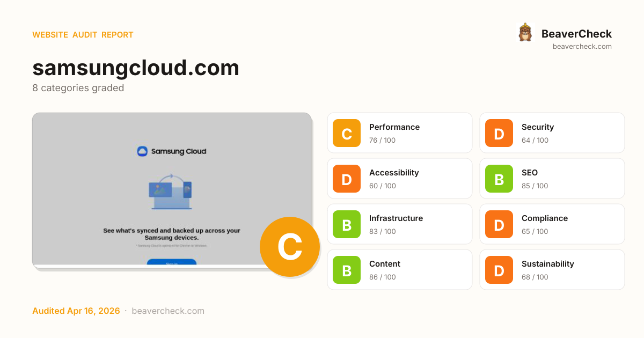Click the Security grade D badge
The image size is (644, 338).
499,133
